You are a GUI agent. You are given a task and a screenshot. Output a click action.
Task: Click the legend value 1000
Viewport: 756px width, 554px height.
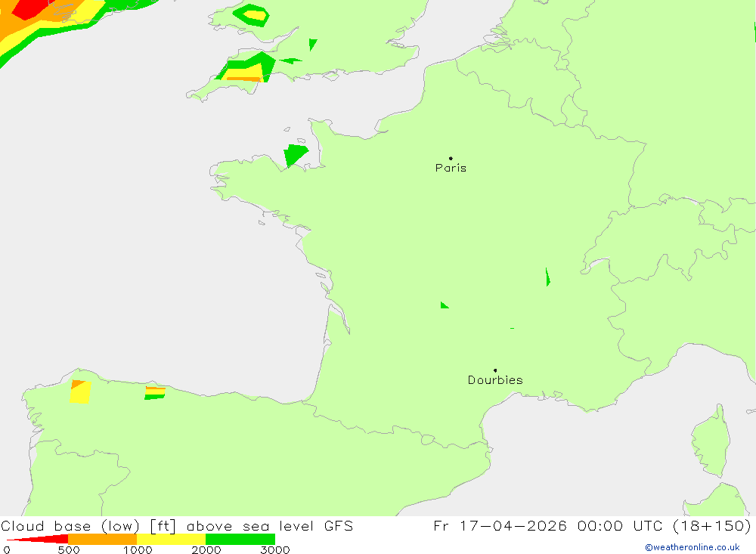point(138,549)
